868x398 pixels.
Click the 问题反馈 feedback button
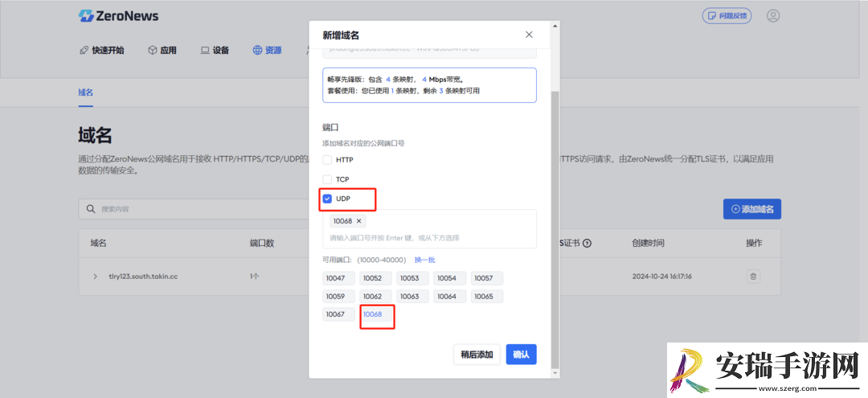pyautogui.click(x=727, y=15)
